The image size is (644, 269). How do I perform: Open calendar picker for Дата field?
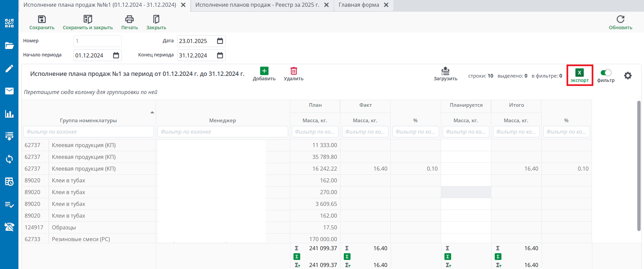220,41
